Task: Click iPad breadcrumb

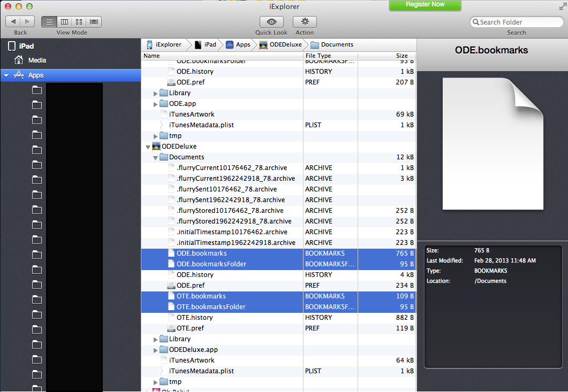Action: (x=206, y=44)
